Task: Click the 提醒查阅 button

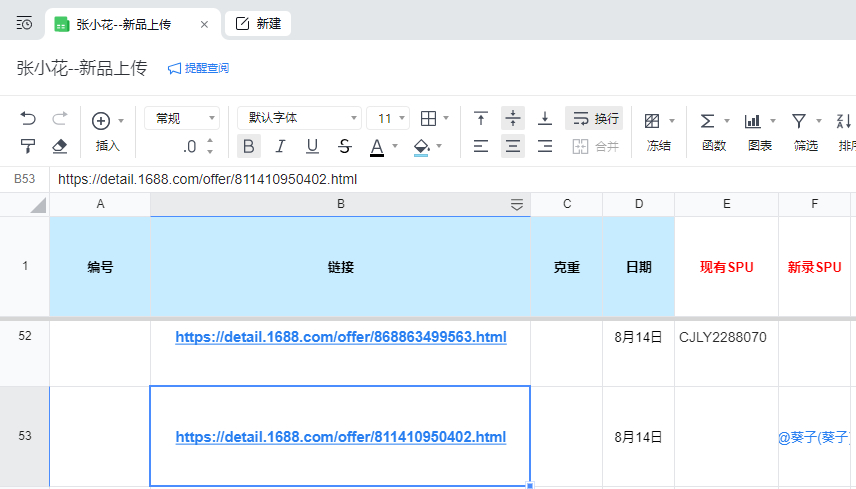Action: (x=198, y=68)
